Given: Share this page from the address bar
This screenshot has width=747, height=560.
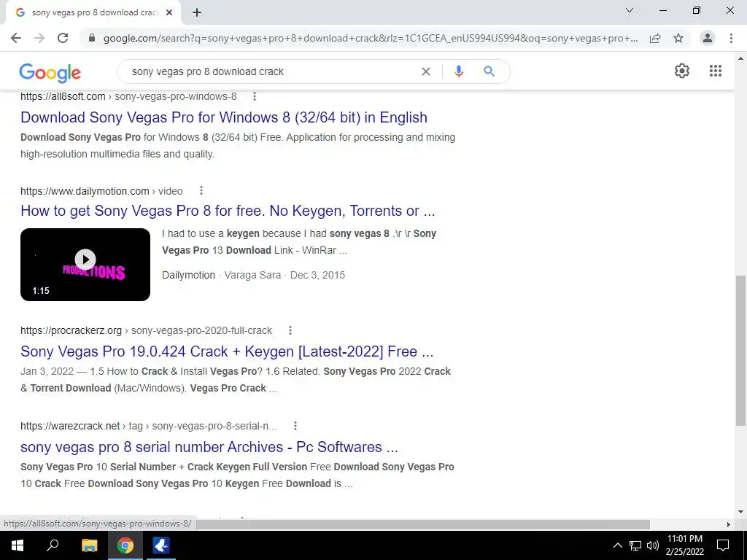Looking at the screenshot, I should tap(655, 38).
